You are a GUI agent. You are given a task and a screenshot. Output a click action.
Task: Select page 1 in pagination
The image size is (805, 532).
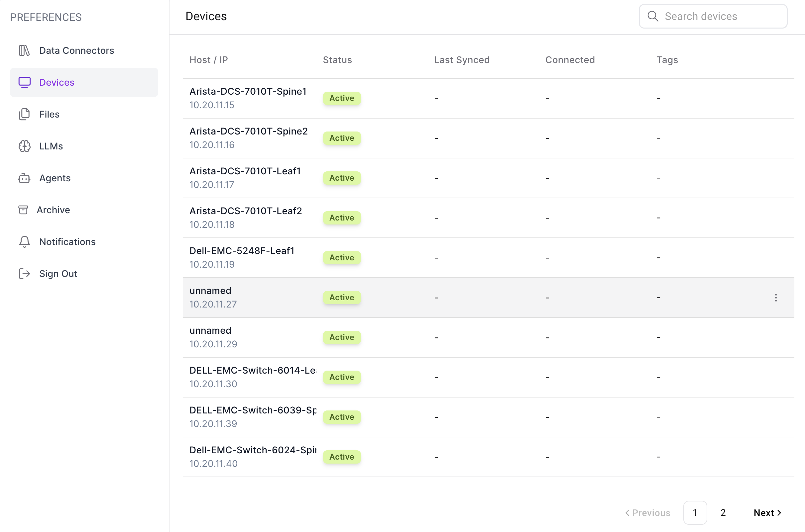[695, 513]
